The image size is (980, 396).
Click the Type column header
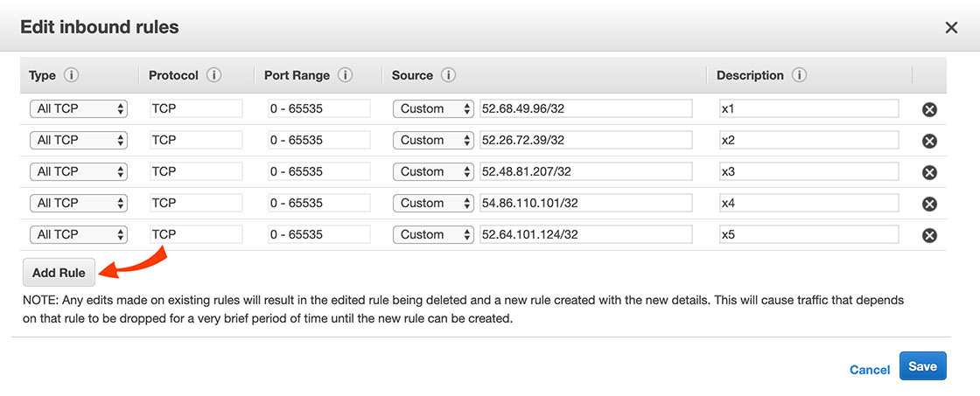pyautogui.click(x=43, y=75)
